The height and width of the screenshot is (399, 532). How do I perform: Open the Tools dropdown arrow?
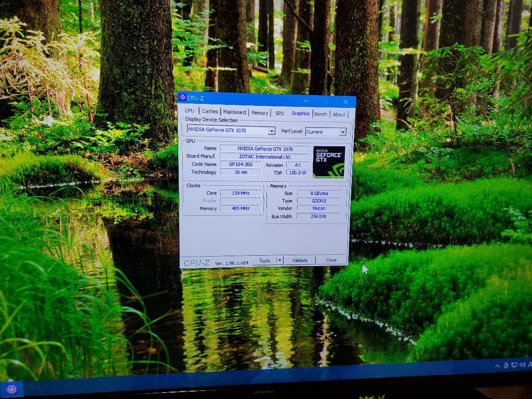pyautogui.click(x=280, y=260)
